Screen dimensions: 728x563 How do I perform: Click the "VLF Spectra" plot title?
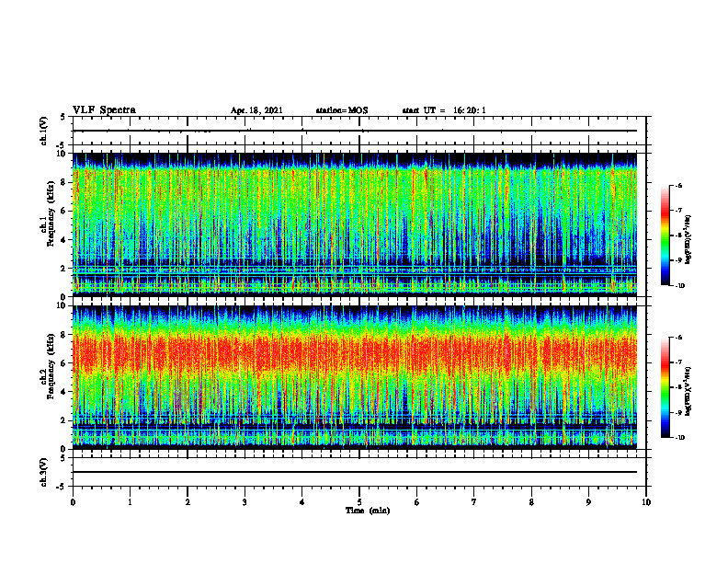tap(104, 110)
